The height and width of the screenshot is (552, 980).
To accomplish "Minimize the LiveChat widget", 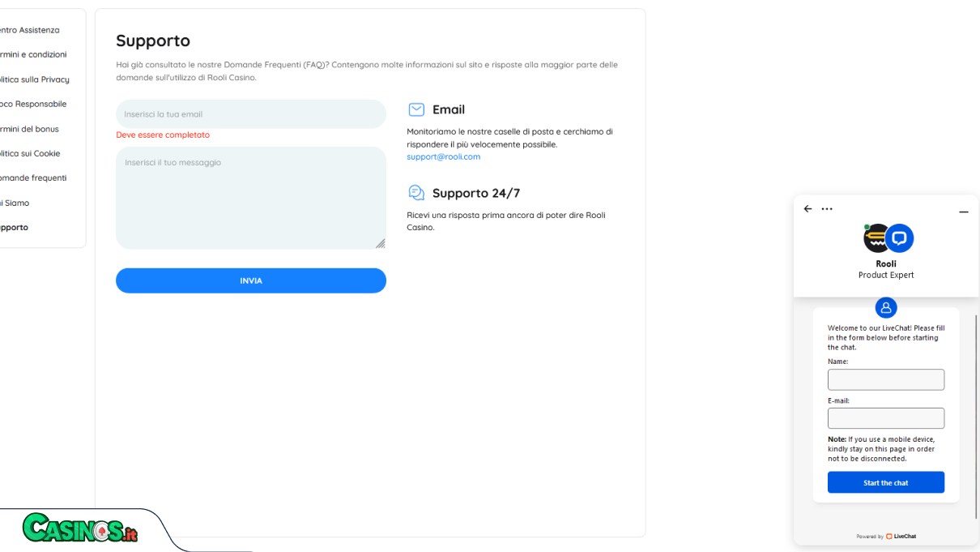I will [963, 212].
